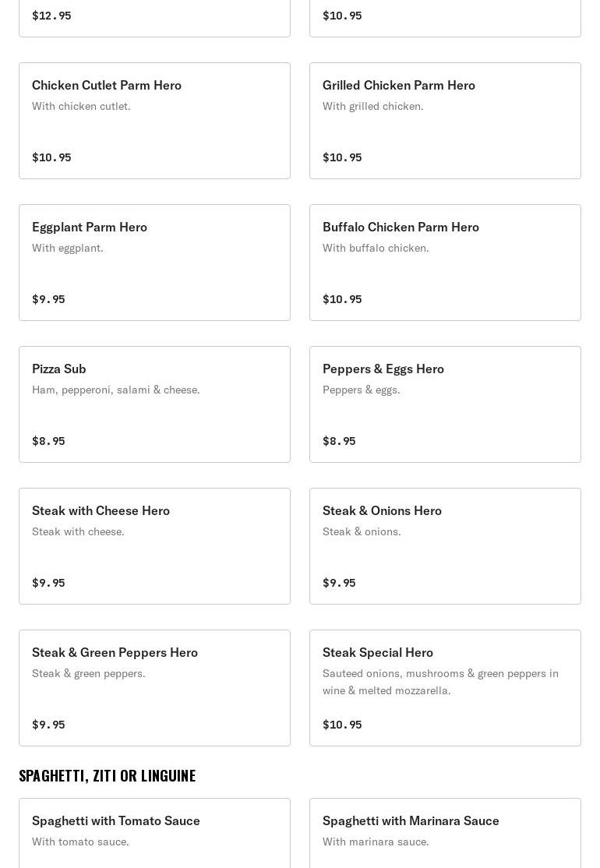This screenshot has height=868, width=600.
Task: Click the Steak Special Hero $10.95 price
Action: (x=342, y=725)
